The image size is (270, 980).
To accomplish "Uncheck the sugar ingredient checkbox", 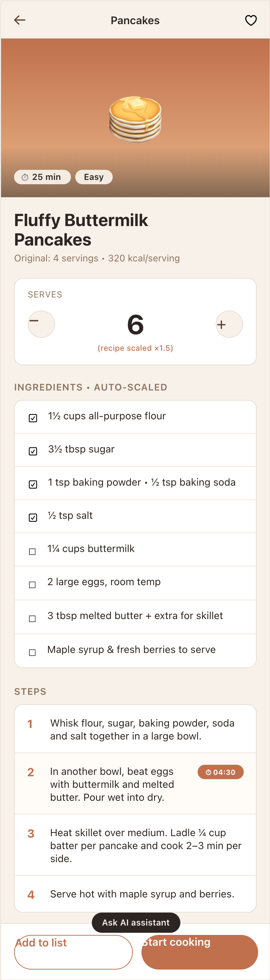I will pyautogui.click(x=33, y=451).
